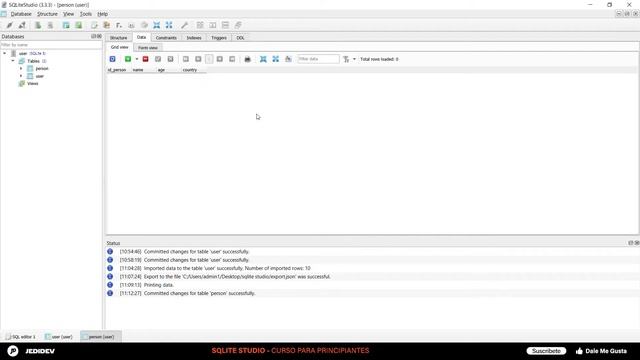The height and width of the screenshot is (360, 640).
Task: Go to last page of data grid
Action: click(x=232, y=59)
